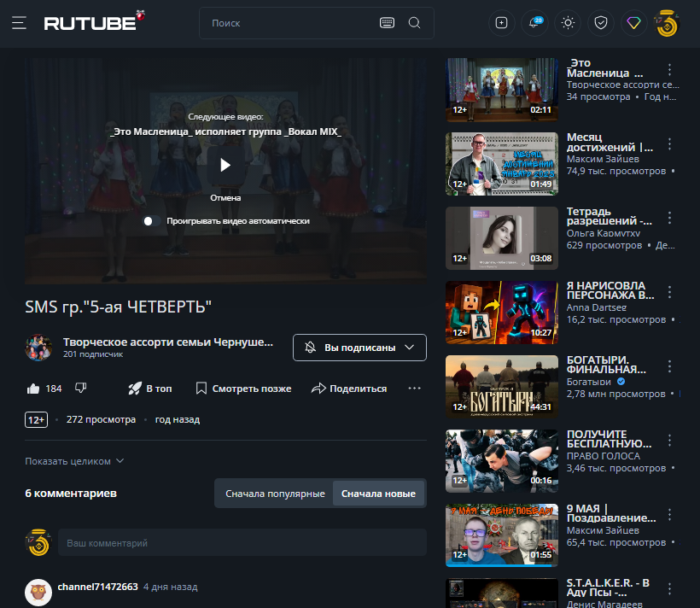700x608 pixels.
Task: Click the 6 комментариев heading
Action: [71, 494]
